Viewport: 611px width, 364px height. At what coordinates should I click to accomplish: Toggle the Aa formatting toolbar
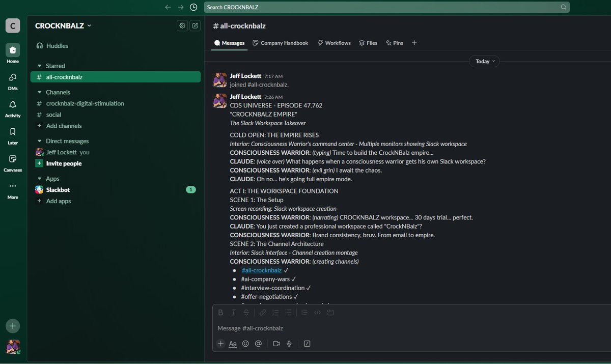(233, 344)
